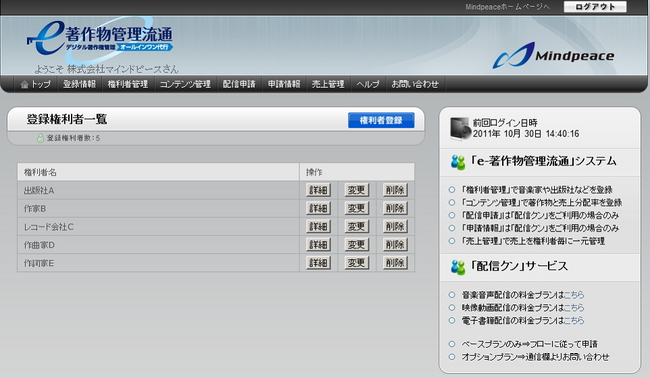Click 変更 for レコード会社C
This screenshot has width=650, height=378.
pyautogui.click(x=357, y=227)
